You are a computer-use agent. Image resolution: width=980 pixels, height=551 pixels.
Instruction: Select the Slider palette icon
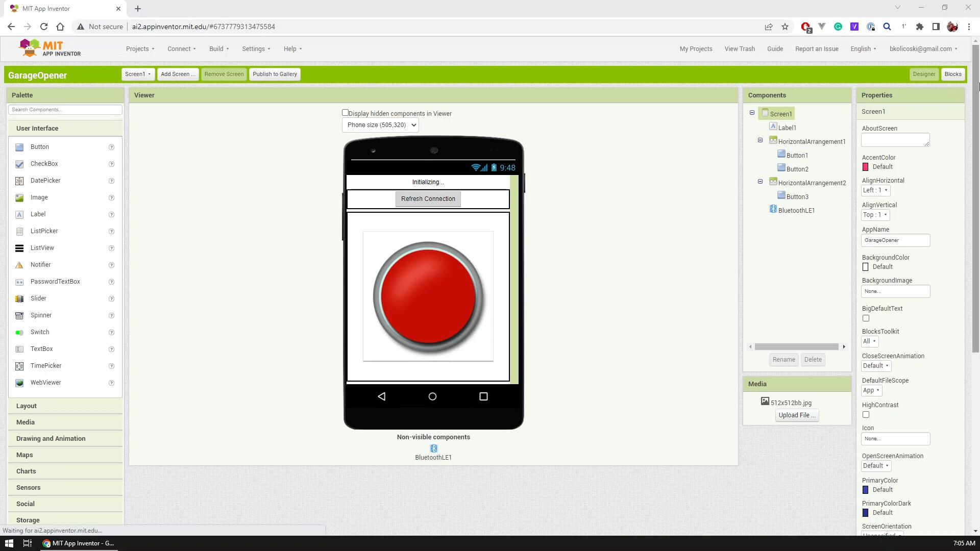19,299
